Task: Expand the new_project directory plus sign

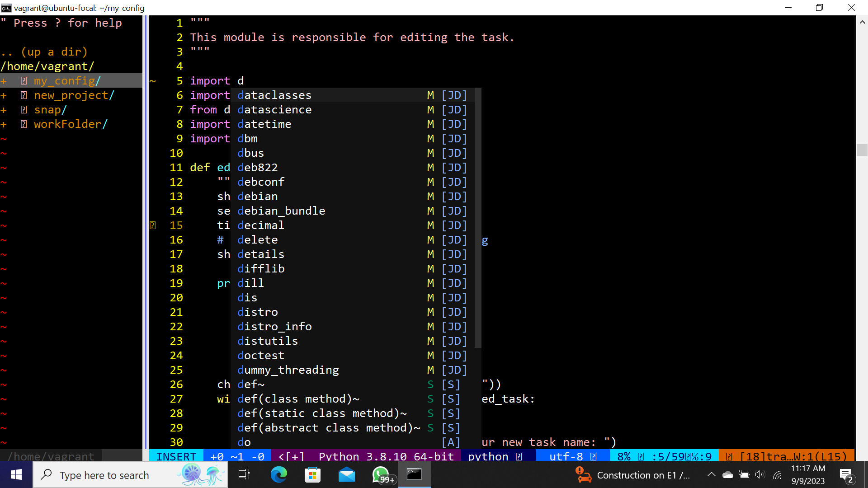Action: [x=4, y=95]
